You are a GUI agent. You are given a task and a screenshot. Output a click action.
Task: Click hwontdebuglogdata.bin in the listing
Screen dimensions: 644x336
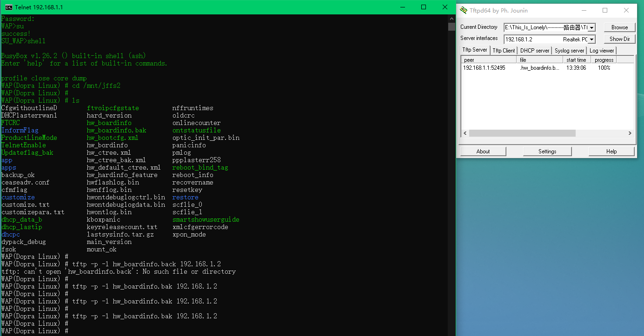[x=126, y=204]
